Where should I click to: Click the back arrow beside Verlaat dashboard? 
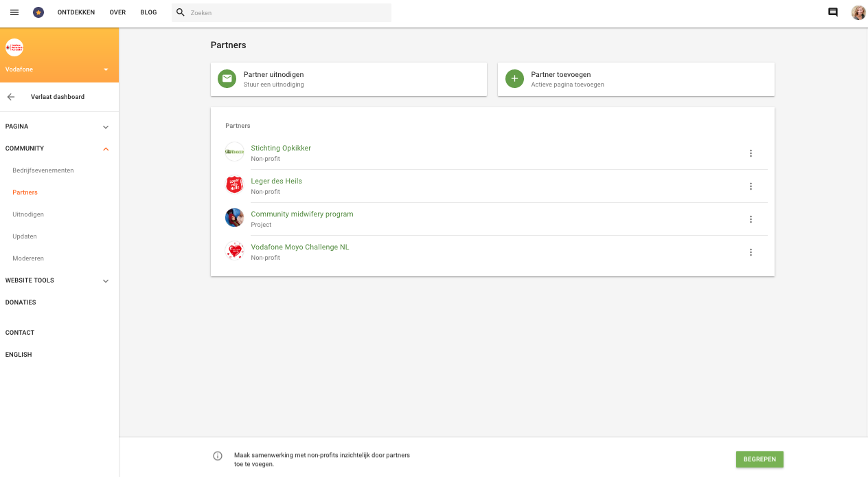click(x=11, y=97)
